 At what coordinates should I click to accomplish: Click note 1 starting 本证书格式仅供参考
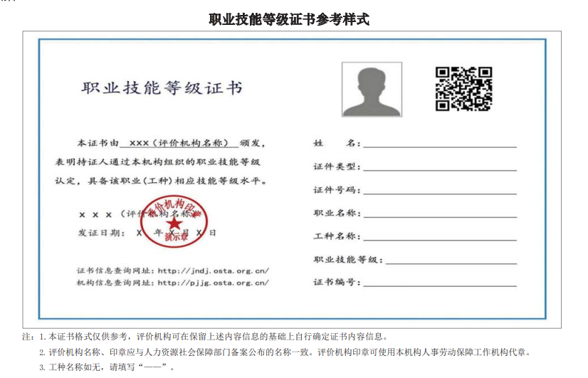tap(214, 337)
